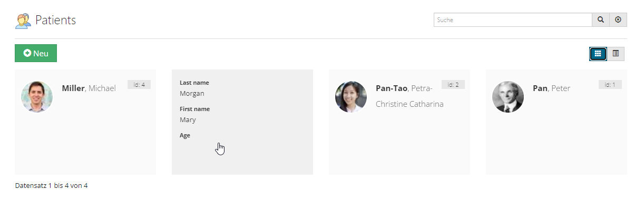Clear the search with the circled X icon
The image size is (644, 200).
pyautogui.click(x=618, y=20)
